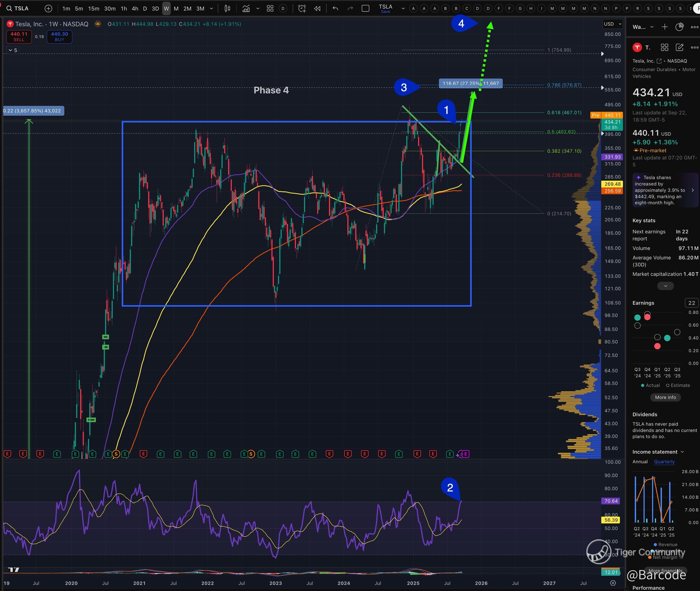Image resolution: width=700 pixels, height=591 pixels.
Task: Select the D timeframe interval
Action: (145, 8)
